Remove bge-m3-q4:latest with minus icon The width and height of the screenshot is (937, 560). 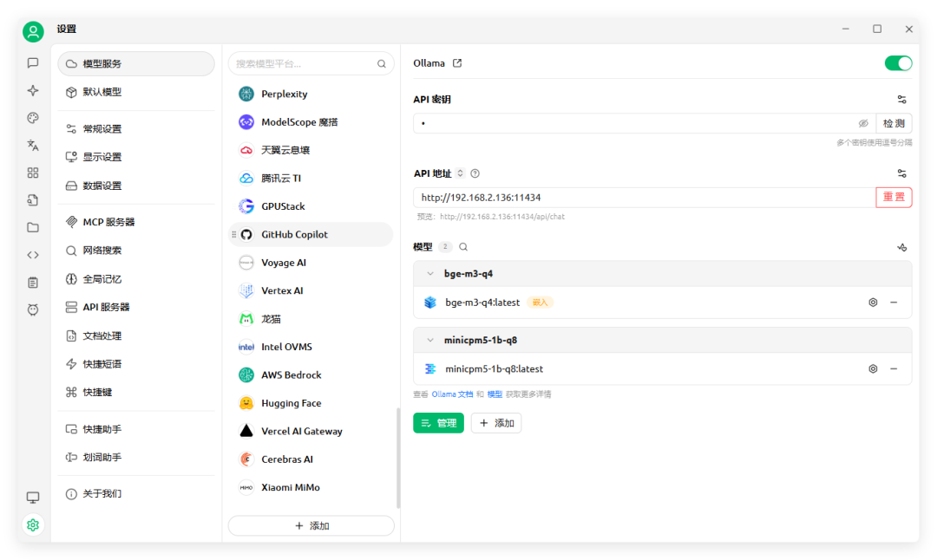[x=894, y=303]
